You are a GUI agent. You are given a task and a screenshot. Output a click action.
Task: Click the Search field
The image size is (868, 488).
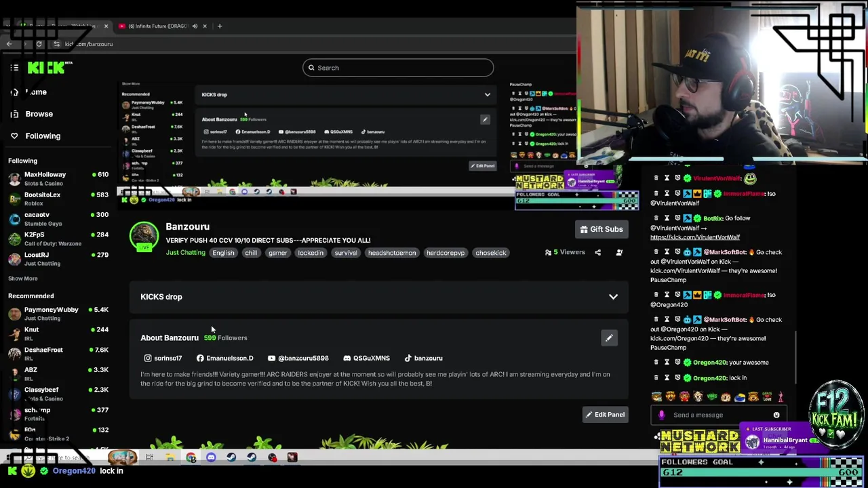pyautogui.click(x=398, y=68)
